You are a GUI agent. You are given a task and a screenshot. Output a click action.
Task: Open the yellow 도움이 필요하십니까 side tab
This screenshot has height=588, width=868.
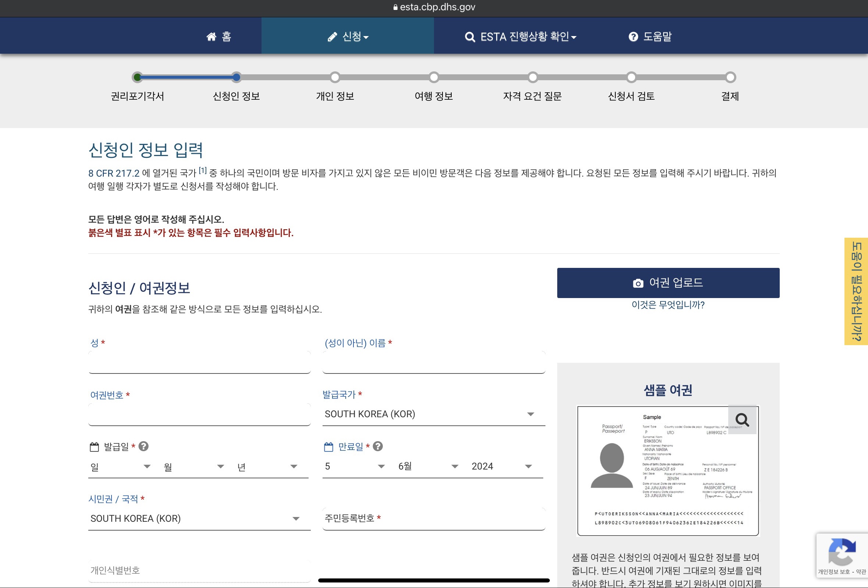click(856, 291)
